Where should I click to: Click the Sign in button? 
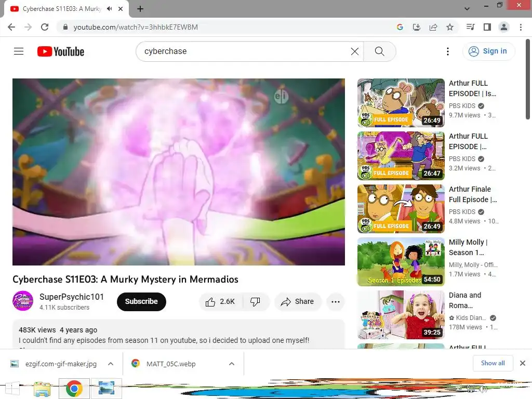488,51
